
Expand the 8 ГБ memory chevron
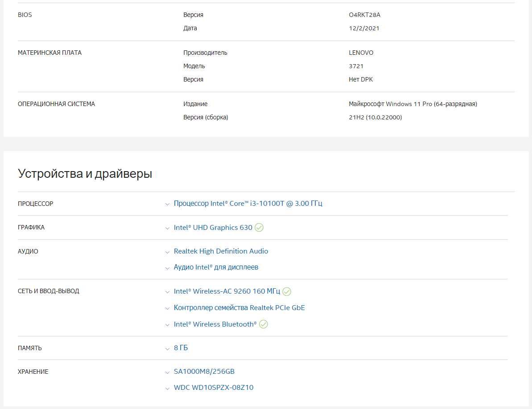tap(167, 349)
